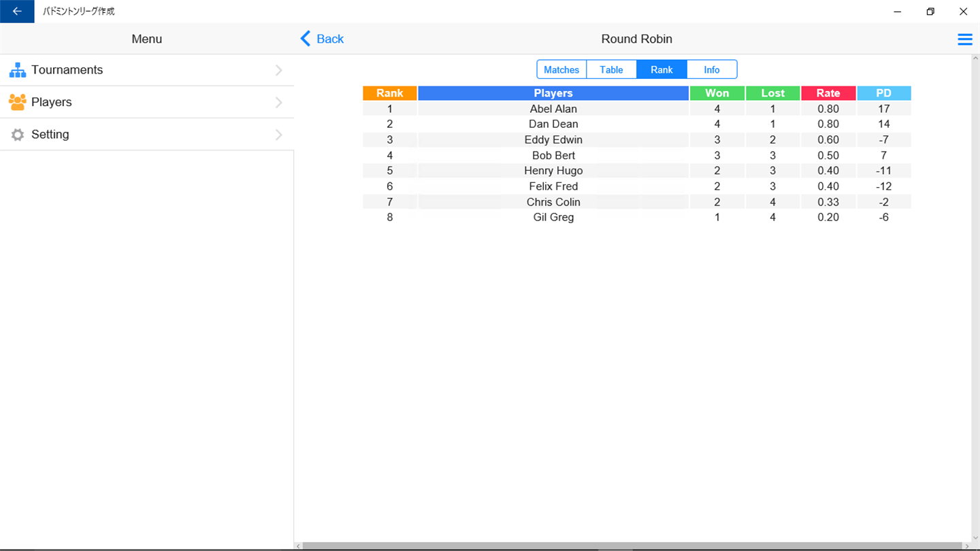The height and width of the screenshot is (551, 980).
Task: Select the Abel Alan ranking row
Action: coord(637,109)
